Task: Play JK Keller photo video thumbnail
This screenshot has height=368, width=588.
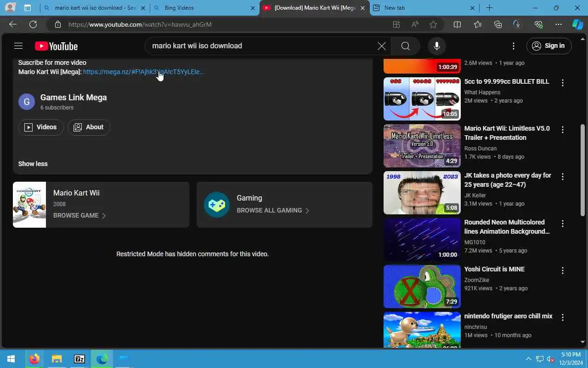Action: [x=422, y=193]
